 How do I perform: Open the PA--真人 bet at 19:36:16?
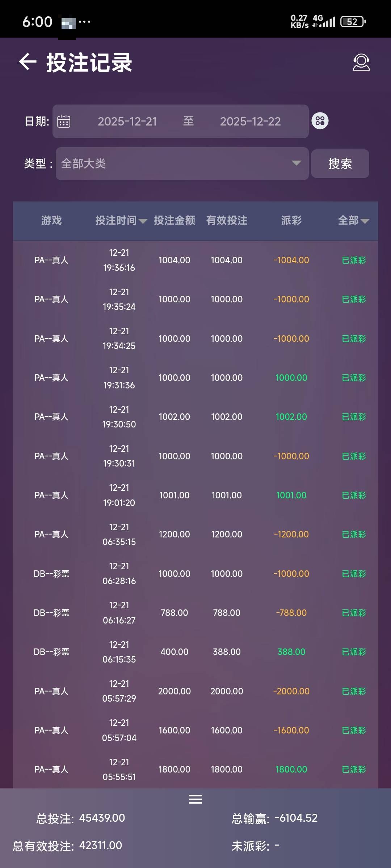[x=51, y=260]
